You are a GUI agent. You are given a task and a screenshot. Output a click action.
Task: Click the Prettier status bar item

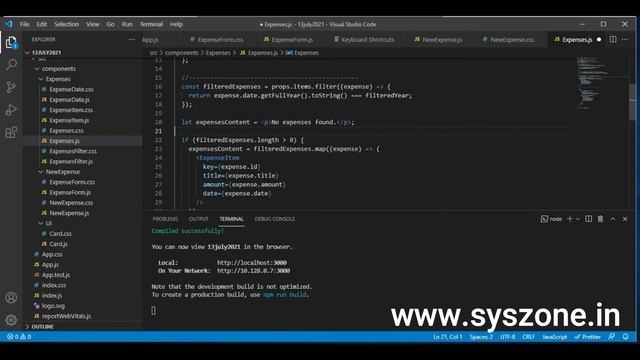coord(588,337)
